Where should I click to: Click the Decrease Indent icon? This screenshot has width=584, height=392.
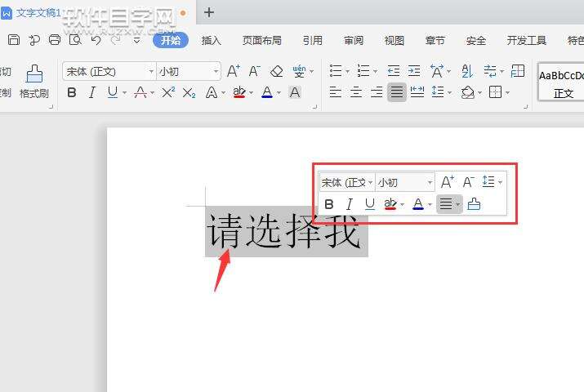point(394,71)
